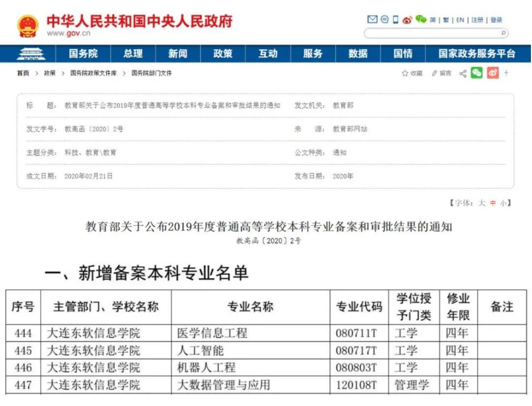Click the major code 080717T
Screen dimensions: 532x406
tap(356, 350)
